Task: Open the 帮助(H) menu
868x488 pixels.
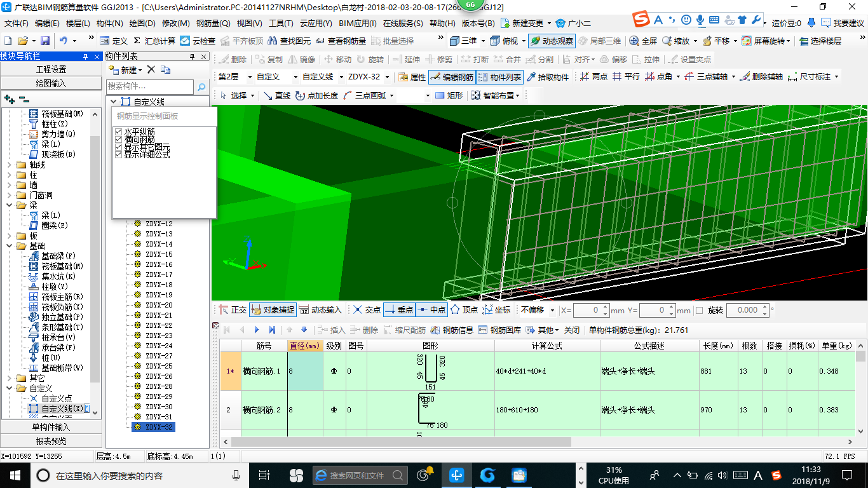Action: click(x=442, y=23)
